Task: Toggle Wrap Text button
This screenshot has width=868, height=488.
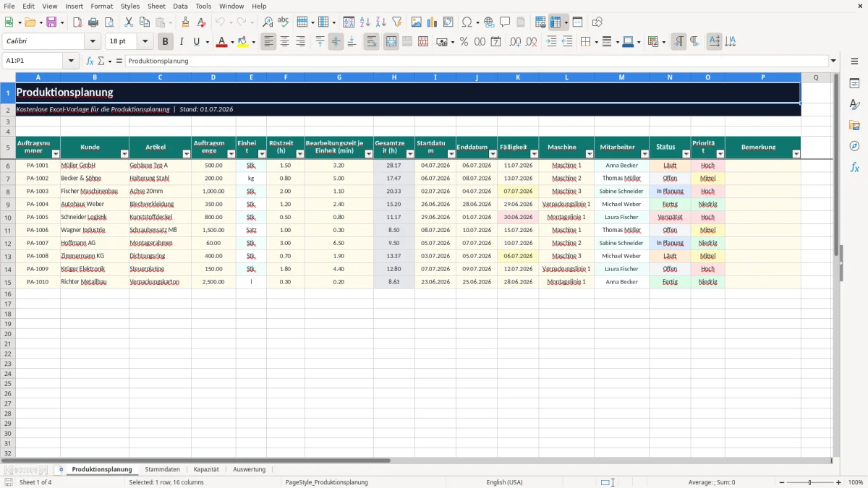Action: [x=372, y=42]
